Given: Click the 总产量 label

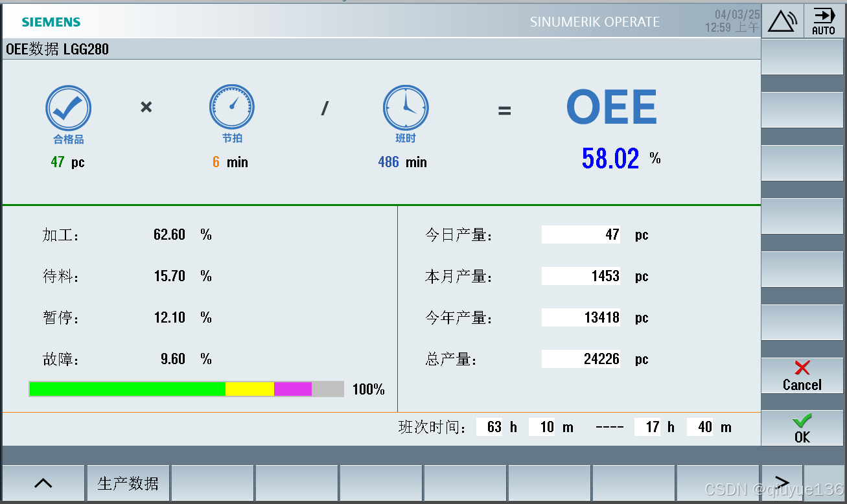Looking at the screenshot, I should tap(451, 360).
